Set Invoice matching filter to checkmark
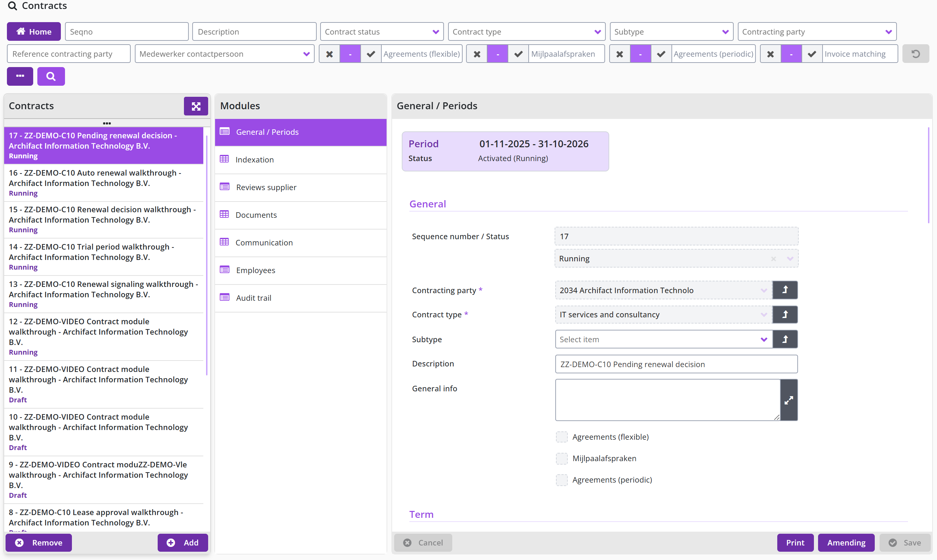The height and width of the screenshot is (560, 937). [812, 54]
